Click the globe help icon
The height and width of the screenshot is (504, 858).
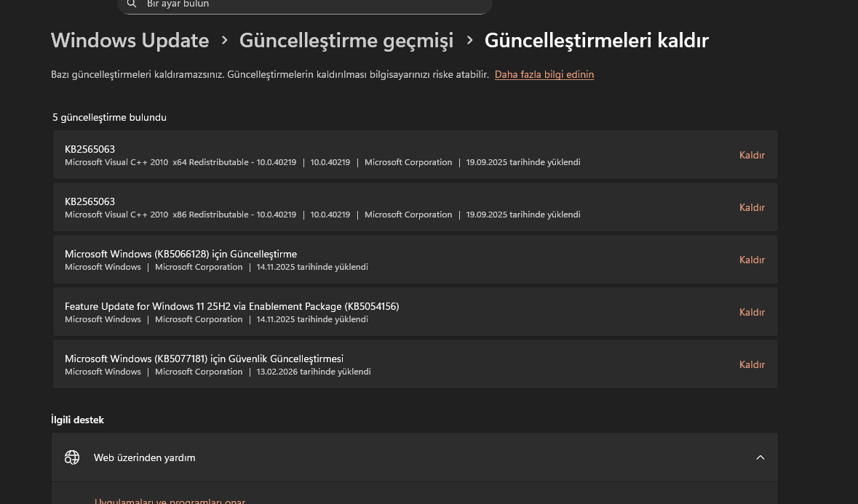72,457
